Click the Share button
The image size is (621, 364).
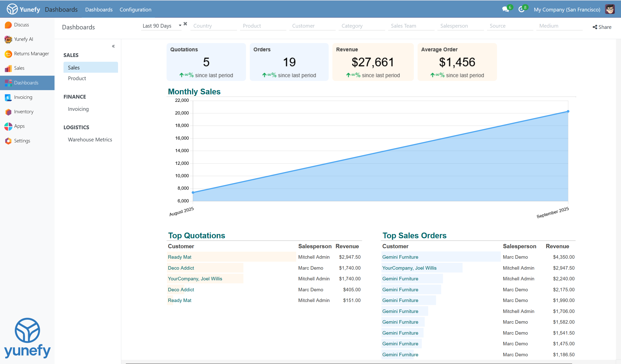(602, 27)
